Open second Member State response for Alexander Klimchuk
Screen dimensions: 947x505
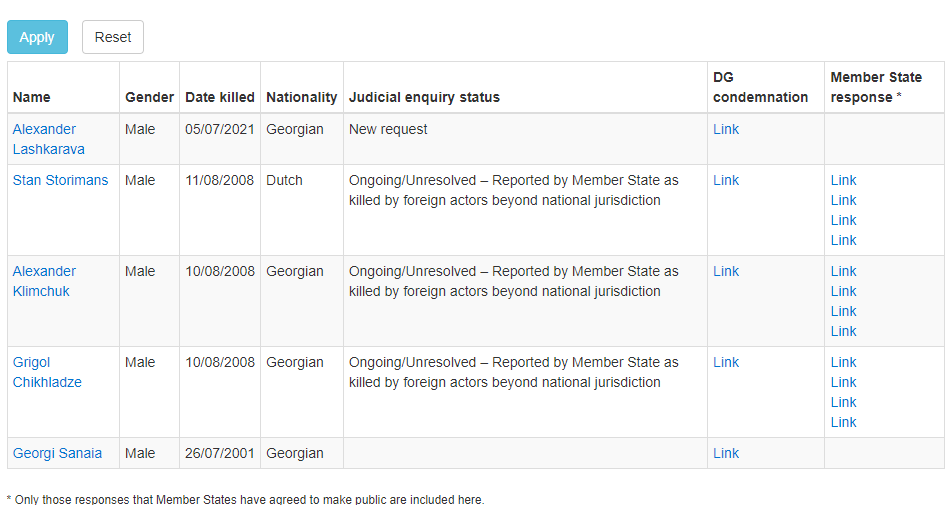tap(843, 291)
